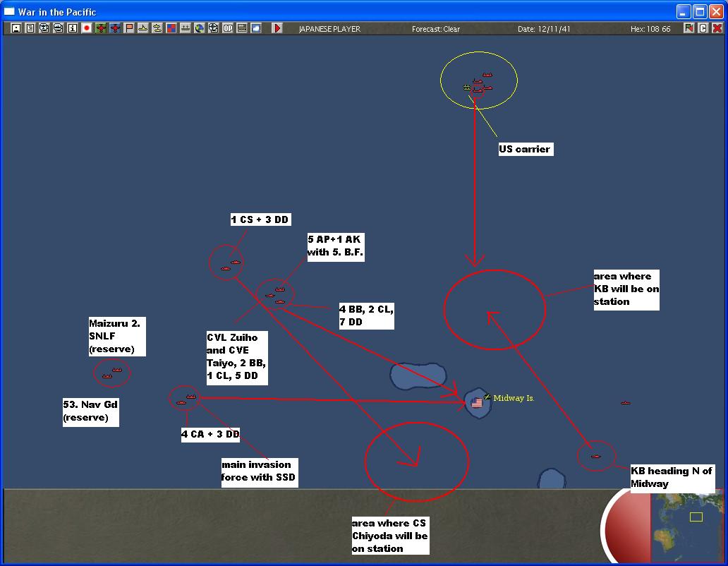Click the red play end-turn arrow
The image size is (728, 566).
(x=277, y=28)
